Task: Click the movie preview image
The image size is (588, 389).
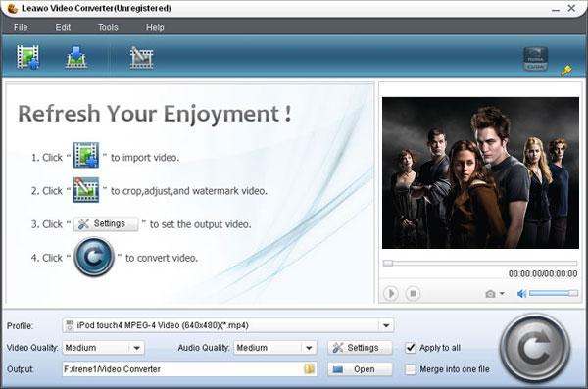Action: point(480,172)
